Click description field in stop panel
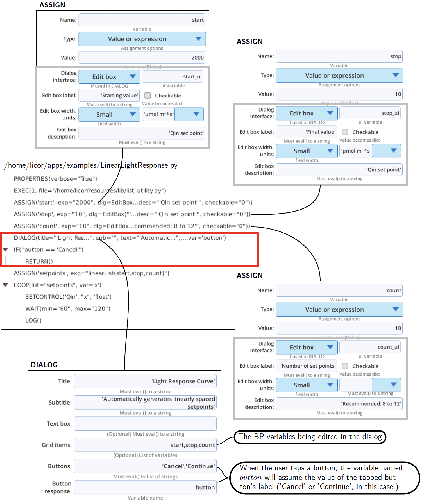Viewport: 422px width, 504px height. coord(339,170)
